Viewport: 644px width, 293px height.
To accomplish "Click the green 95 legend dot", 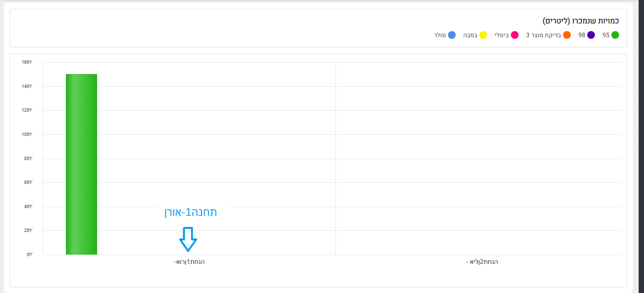I will (x=615, y=35).
